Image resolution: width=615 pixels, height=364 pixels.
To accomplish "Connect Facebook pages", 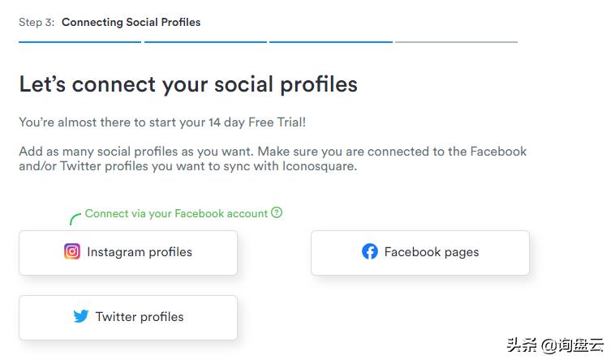I will (x=419, y=253).
